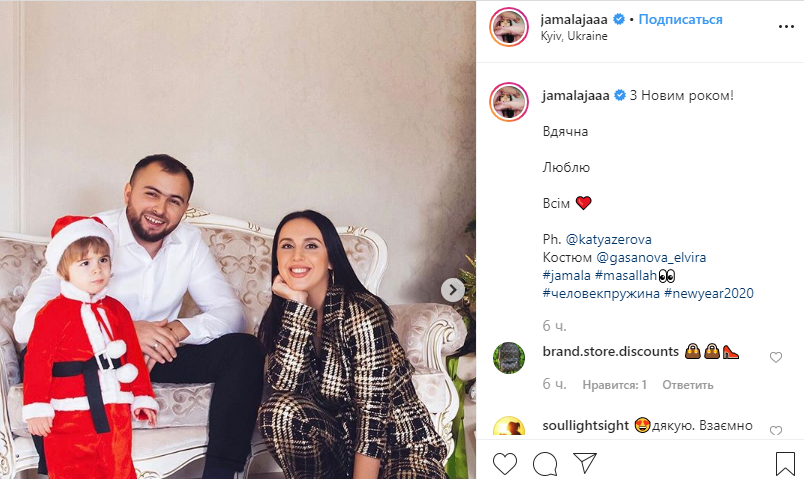Go to the next photo in carousel
Screen dimensions: 804x479
click(453, 290)
